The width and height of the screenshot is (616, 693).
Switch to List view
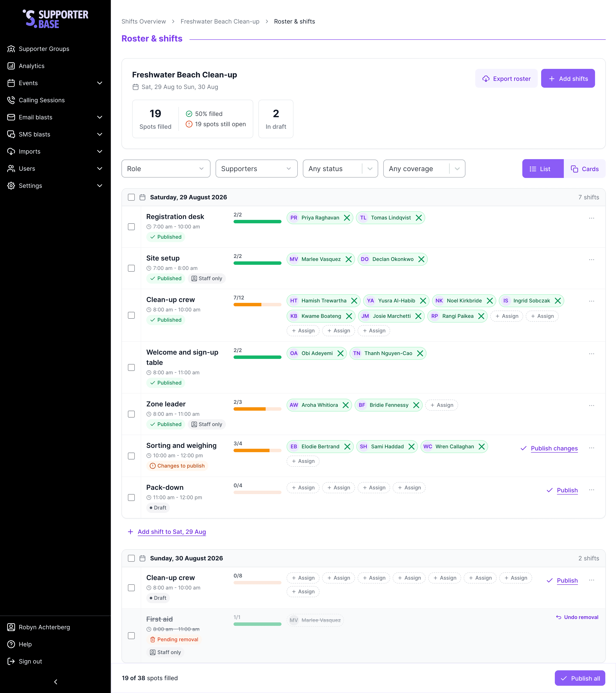tap(543, 169)
